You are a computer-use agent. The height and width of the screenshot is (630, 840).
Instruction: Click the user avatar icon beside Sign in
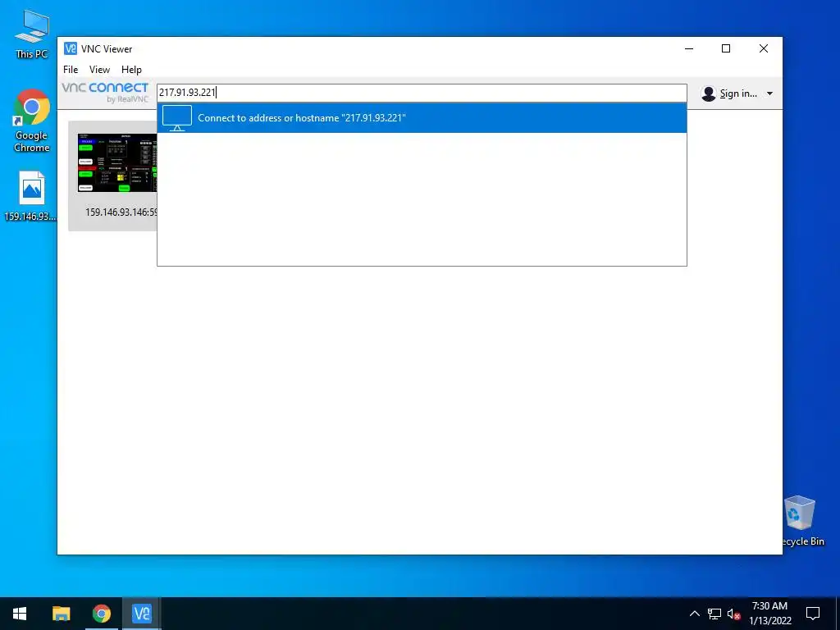pyautogui.click(x=708, y=94)
